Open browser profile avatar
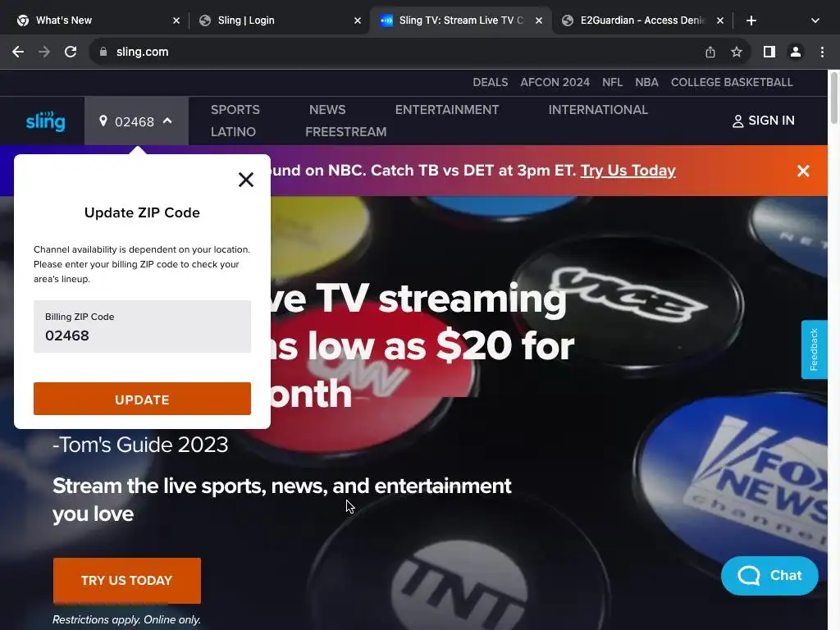This screenshot has height=630, width=840. pyautogui.click(x=796, y=52)
